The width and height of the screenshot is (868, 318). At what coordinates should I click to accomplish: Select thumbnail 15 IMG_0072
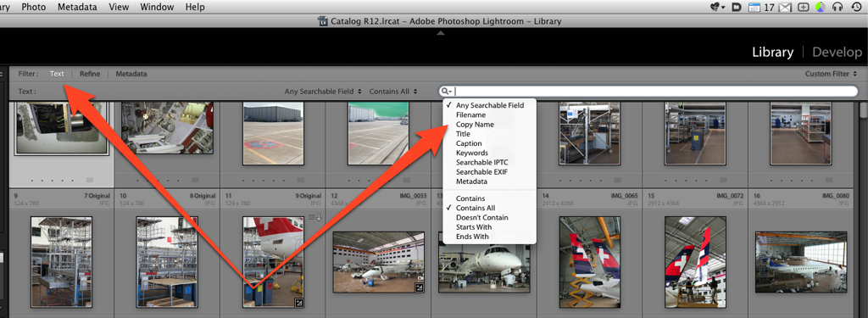point(695,261)
